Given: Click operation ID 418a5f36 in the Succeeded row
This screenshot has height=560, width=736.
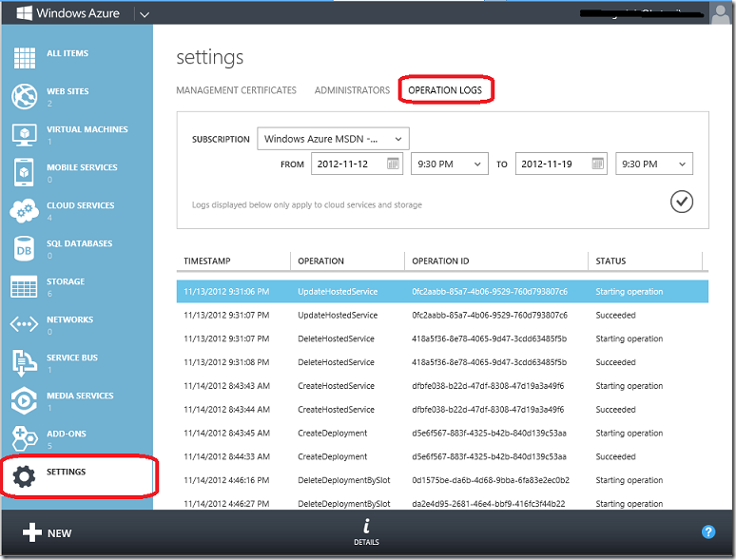Looking at the screenshot, I should [489, 362].
